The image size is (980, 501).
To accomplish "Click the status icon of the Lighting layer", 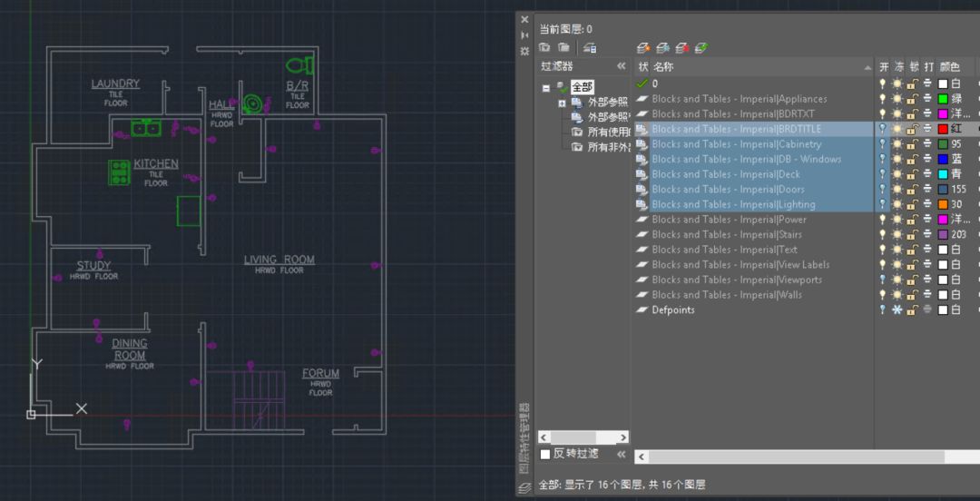I will (642, 204).
